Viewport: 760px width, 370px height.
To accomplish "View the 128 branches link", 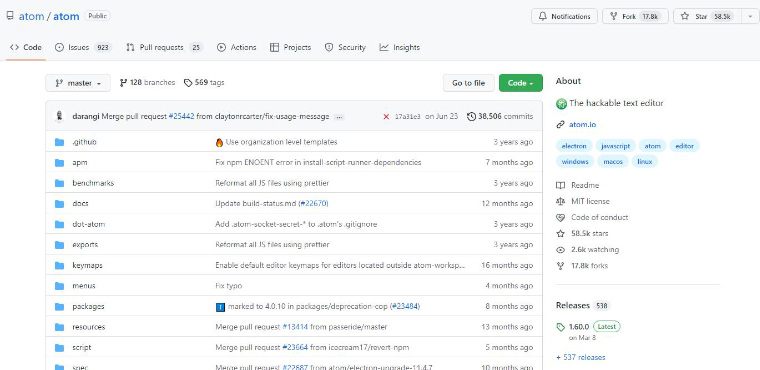I will coord(147,83).
